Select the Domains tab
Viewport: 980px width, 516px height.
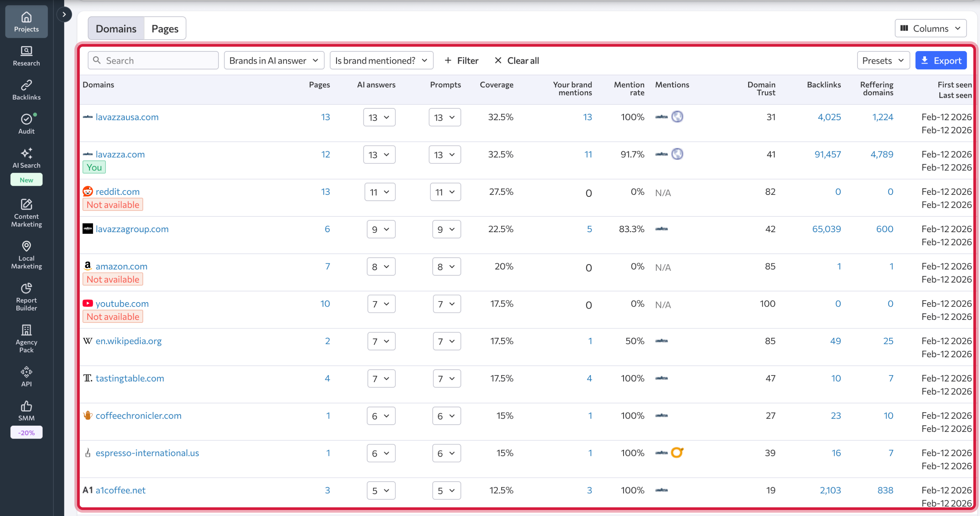point(116,29)
